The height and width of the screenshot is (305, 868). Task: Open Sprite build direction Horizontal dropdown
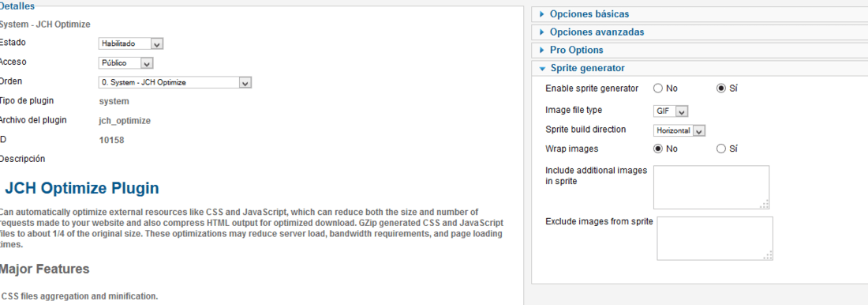pyautogui.click(x=679, y=131)
